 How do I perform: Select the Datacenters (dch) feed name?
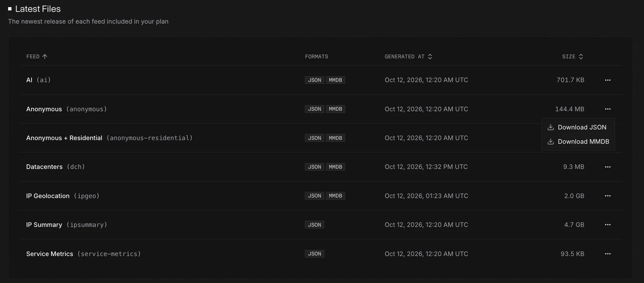point(56,167)
